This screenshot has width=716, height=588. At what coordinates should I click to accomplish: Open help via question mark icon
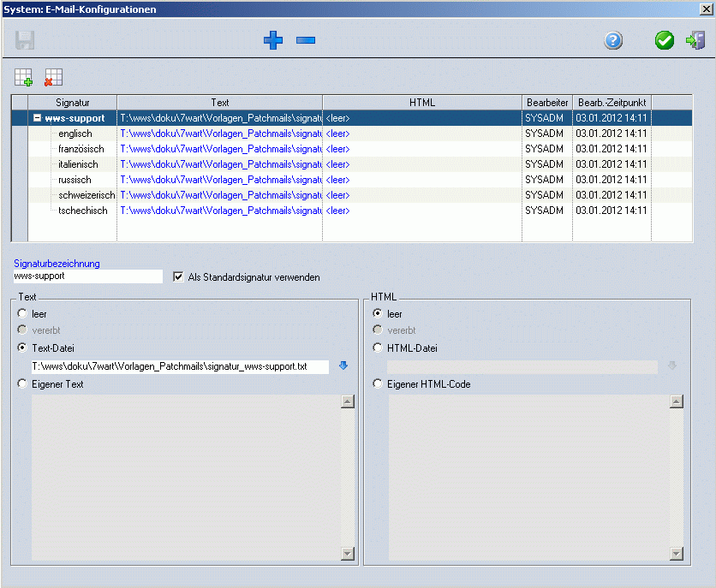click(613, 40)
